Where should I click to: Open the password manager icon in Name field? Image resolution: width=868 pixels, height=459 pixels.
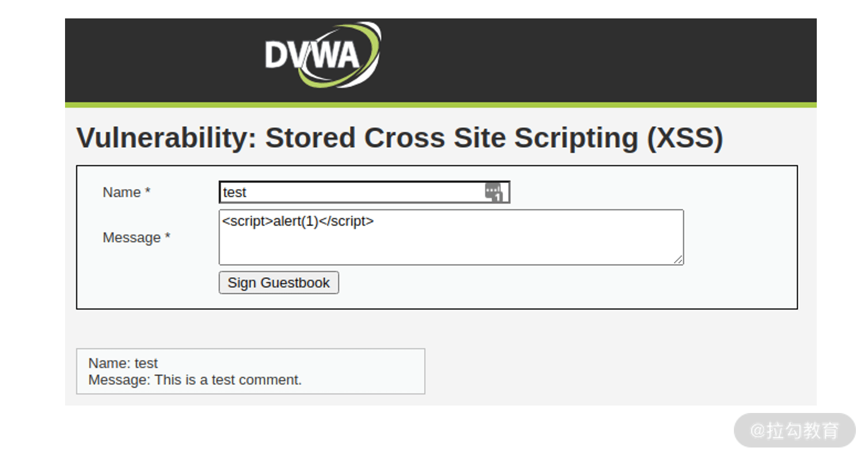(x=494, y=192)
